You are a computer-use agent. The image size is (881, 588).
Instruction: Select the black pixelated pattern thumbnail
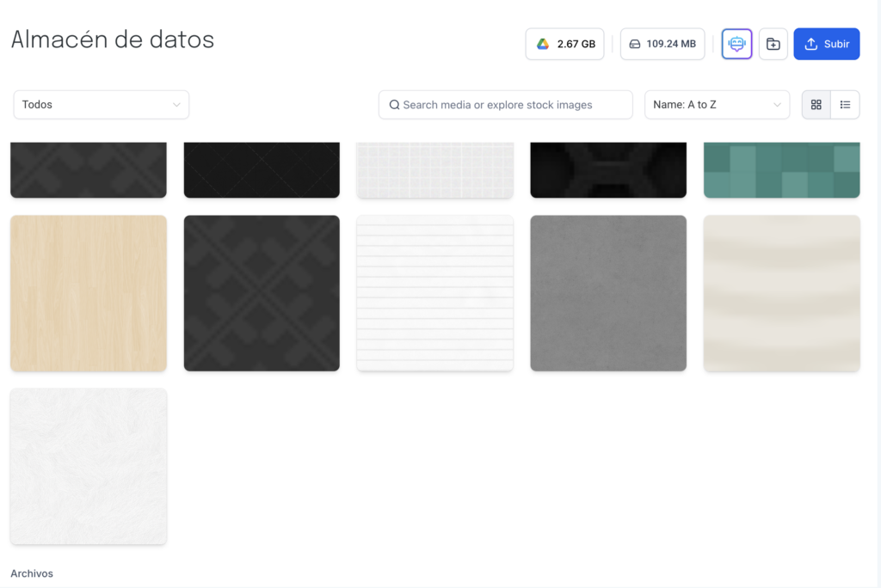608,169
